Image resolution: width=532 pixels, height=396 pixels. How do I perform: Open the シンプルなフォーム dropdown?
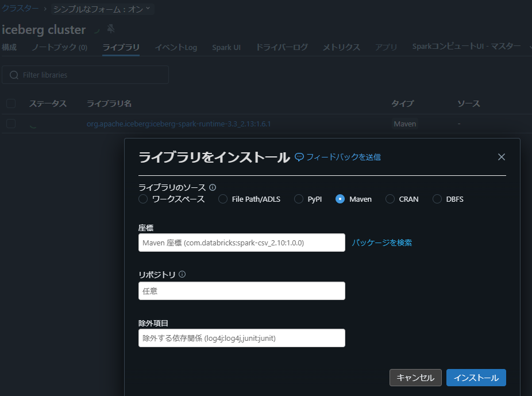click(101, 9)
